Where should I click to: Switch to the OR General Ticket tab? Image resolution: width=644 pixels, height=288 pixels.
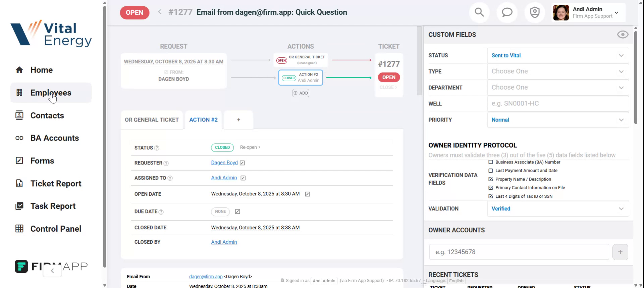tap(152, 120)
